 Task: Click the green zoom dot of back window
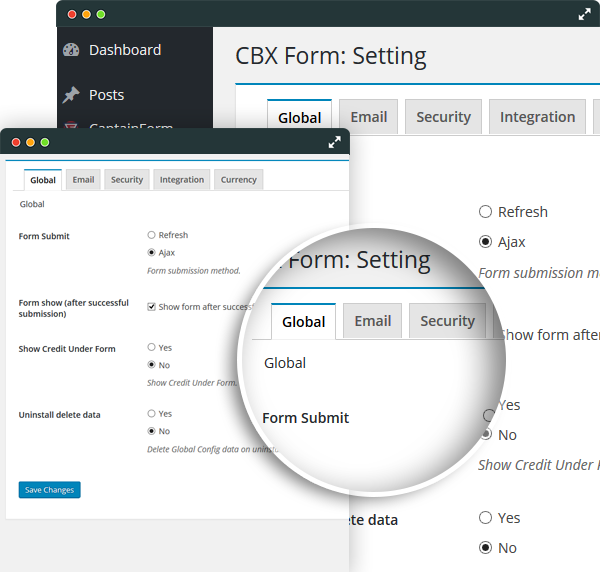pyautogui.click(x=101, y=15)
